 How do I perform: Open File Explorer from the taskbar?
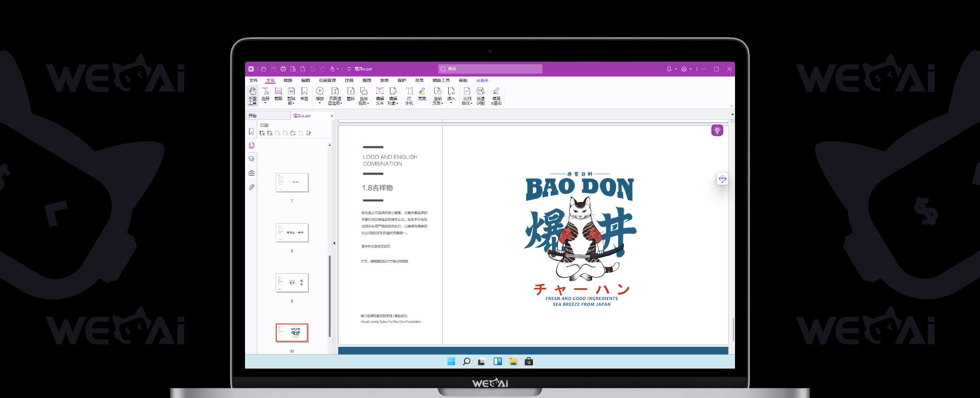coord(513,361)
